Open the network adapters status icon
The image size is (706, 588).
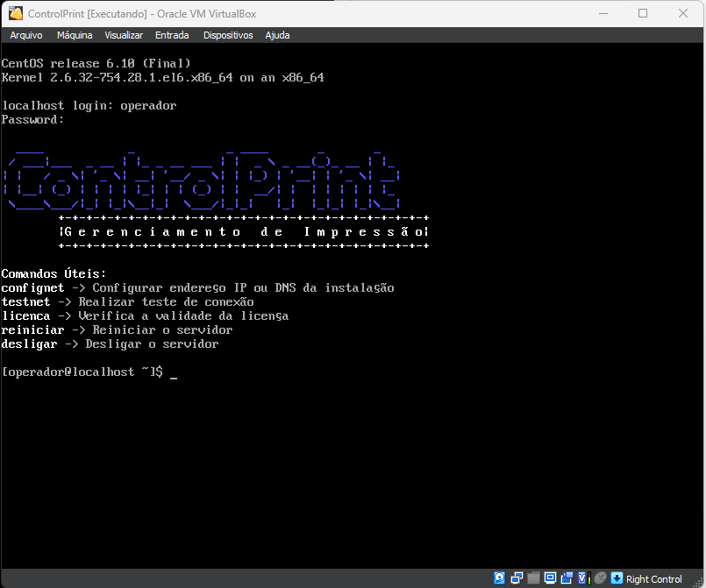pyautogui.click(x=517, y=578)
